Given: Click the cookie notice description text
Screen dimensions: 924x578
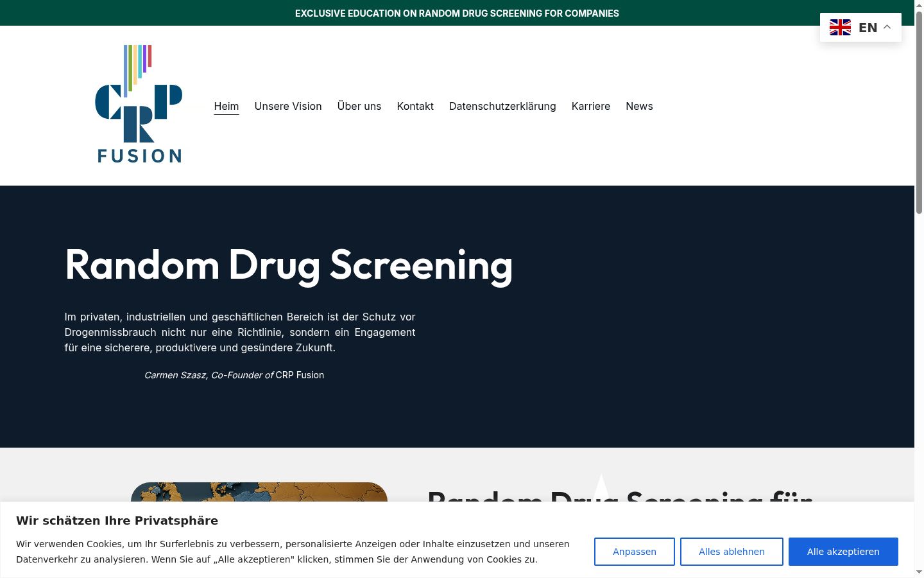Looking at the screenshot, I should [x=293, y=552].
